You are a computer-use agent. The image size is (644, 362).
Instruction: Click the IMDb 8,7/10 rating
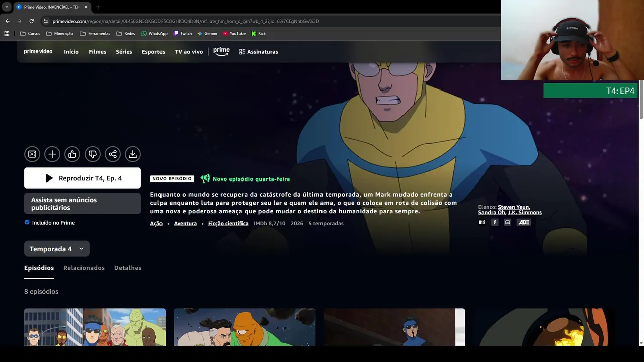point(269,223)
